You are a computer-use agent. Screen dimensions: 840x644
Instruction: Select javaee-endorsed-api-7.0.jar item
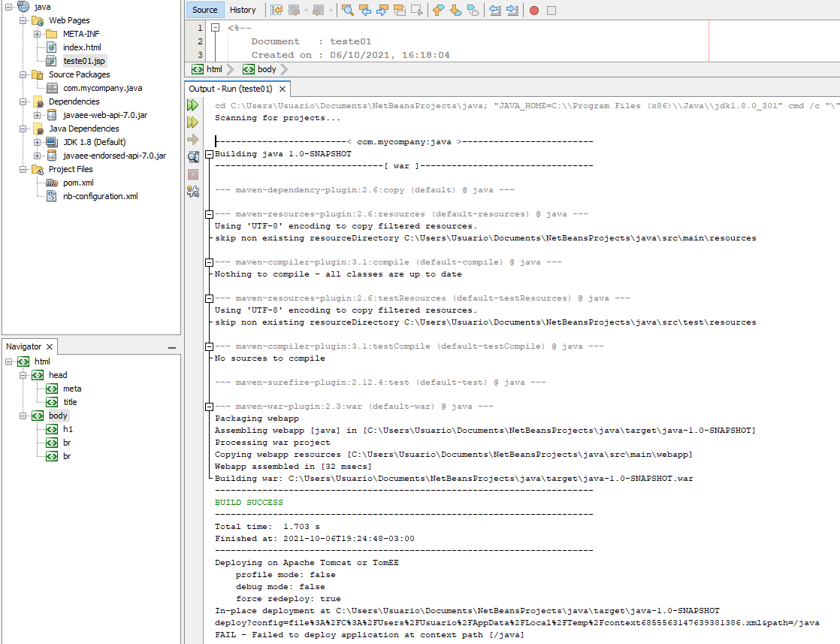pos(115,156)
